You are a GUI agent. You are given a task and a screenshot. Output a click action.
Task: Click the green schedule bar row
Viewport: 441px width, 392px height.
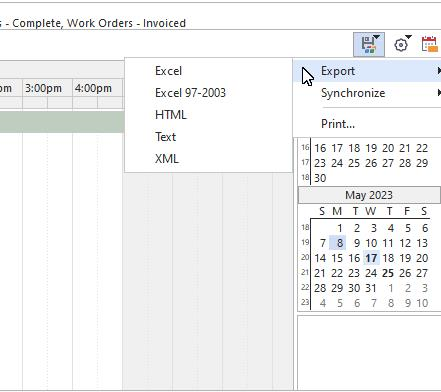[x=62, y=122]
